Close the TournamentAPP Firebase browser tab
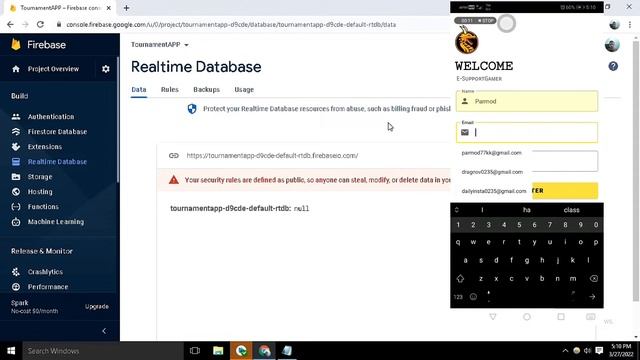Image resolution: width=640 pixels, height=360 pixels. point(109,8)
